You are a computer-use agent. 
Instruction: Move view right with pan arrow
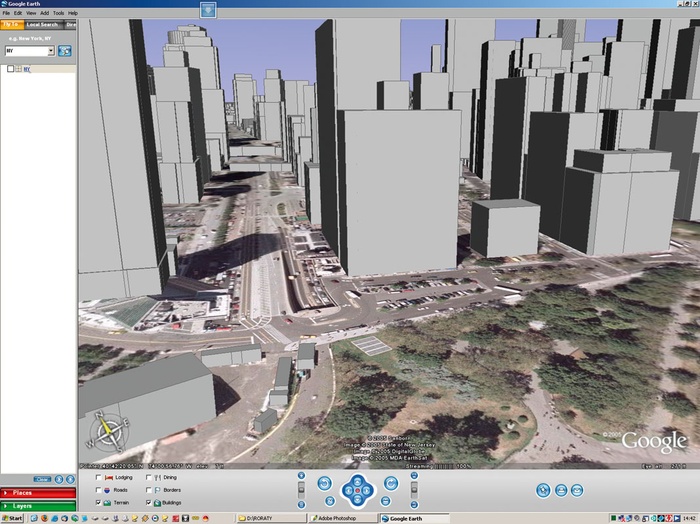tap(367, 491)
